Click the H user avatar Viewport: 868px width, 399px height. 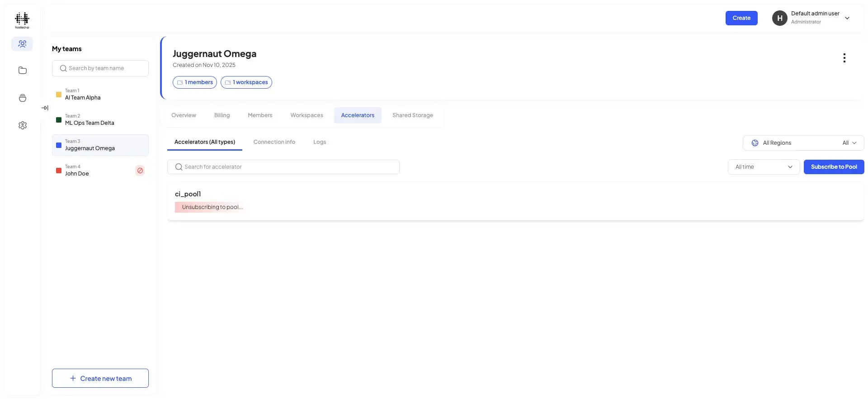[779, 18]
